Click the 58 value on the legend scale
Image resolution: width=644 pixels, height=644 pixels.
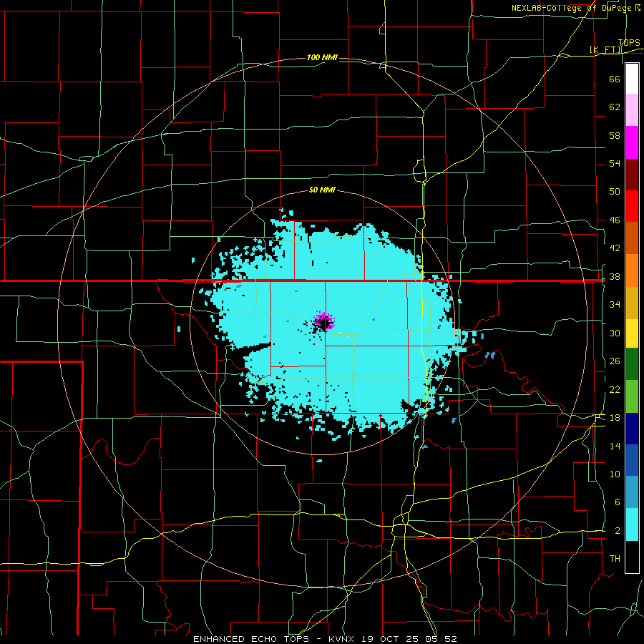[x=615, y=135]
